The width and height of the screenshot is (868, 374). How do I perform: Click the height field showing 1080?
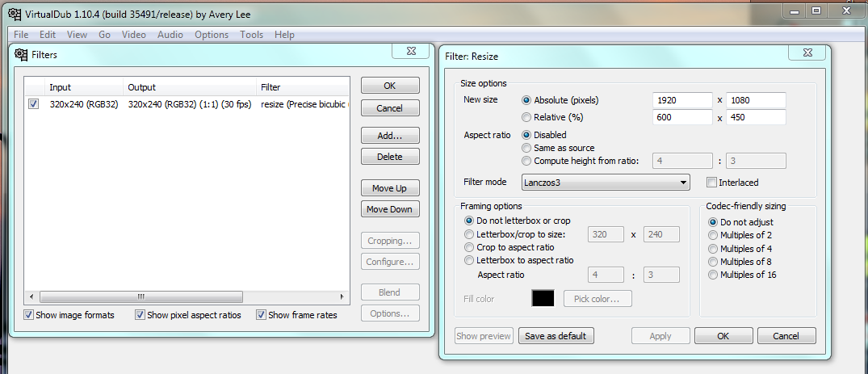point(757,100)
